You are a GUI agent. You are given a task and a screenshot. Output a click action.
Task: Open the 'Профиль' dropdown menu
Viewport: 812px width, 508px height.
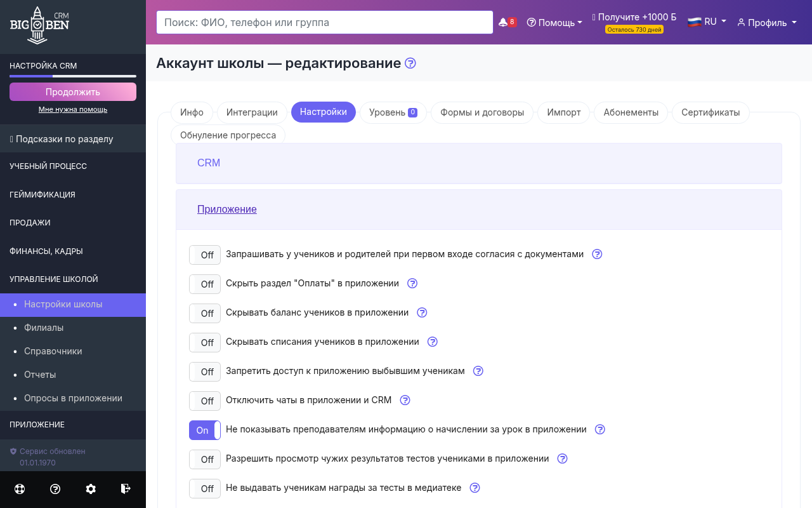click(766, 22)
